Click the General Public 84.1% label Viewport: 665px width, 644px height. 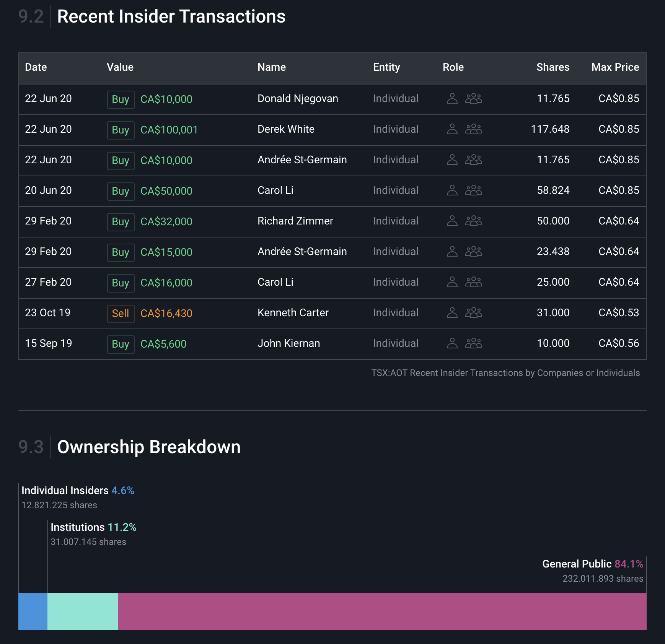(x=593, y=564)
